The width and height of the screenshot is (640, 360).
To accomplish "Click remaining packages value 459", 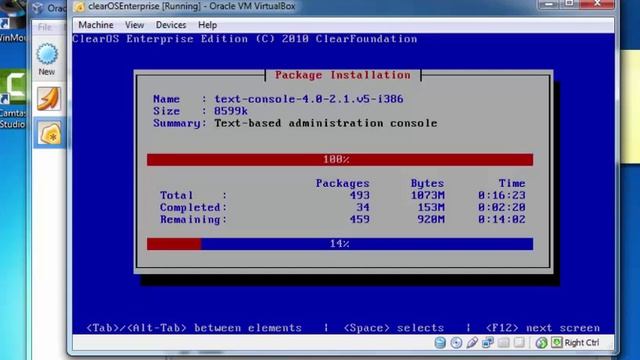I will click(x=359, y=219).
